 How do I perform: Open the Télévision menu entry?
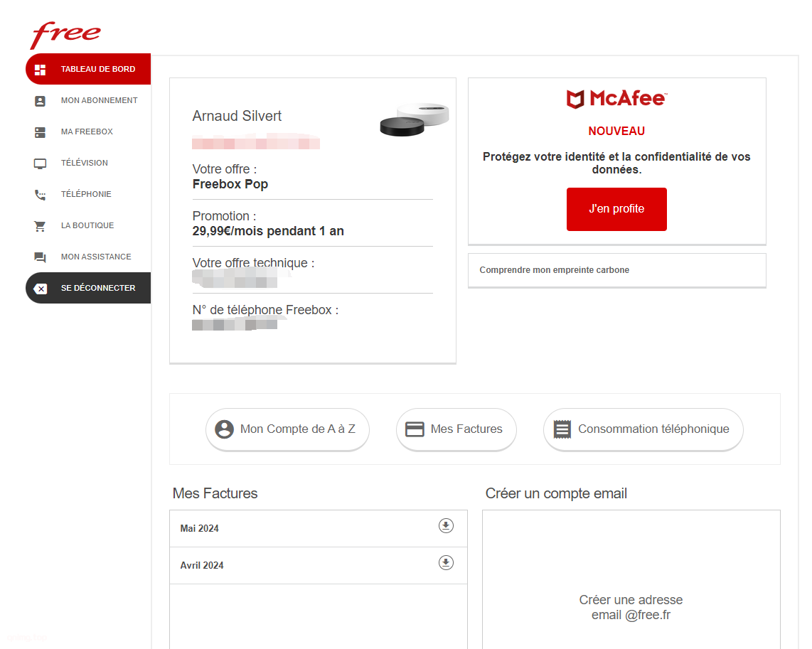click(88, 163)
